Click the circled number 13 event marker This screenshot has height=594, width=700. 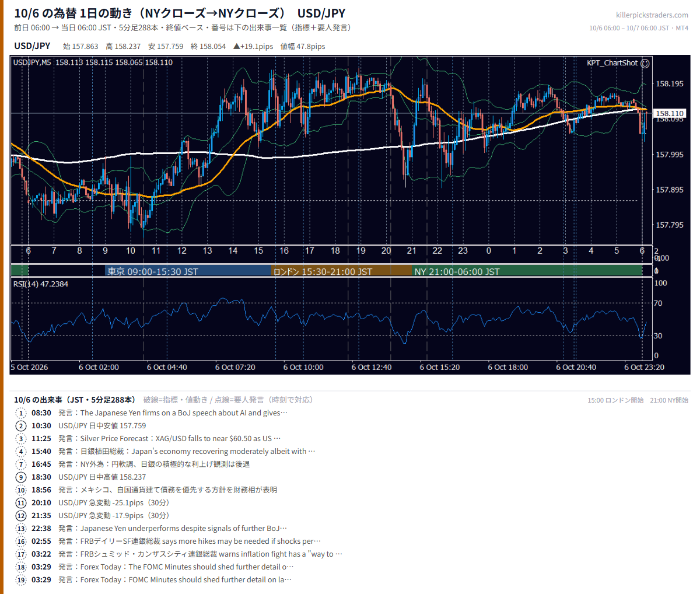[x=21, y=529]
